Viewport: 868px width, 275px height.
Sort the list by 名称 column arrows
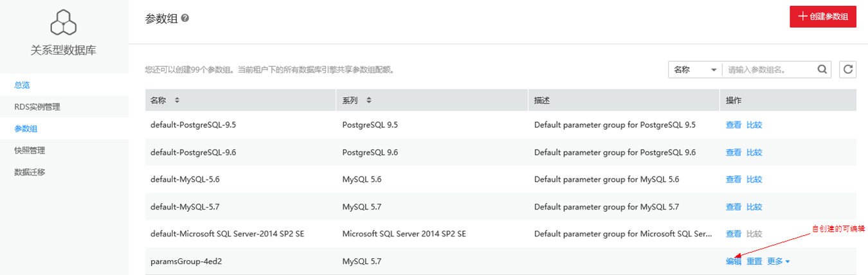click(177, 101)
